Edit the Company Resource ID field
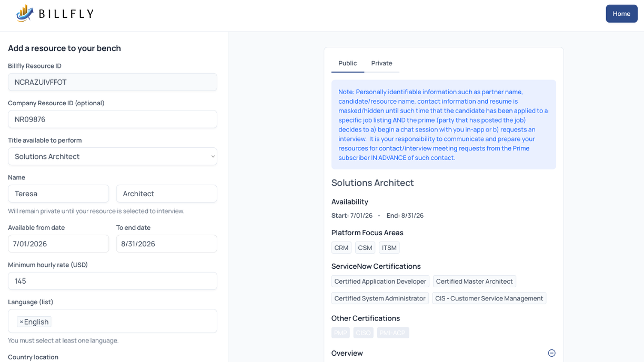 click(112, 119)
